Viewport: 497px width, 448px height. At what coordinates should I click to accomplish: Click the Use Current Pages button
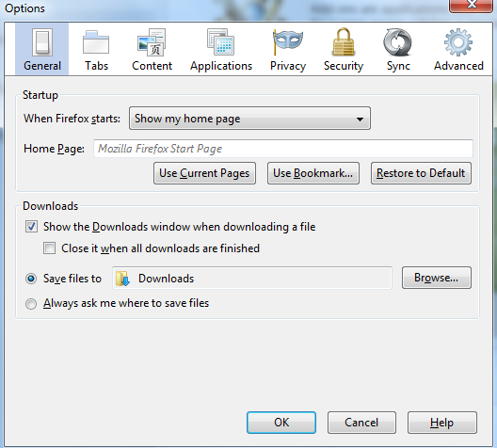(x=204, y=173)
